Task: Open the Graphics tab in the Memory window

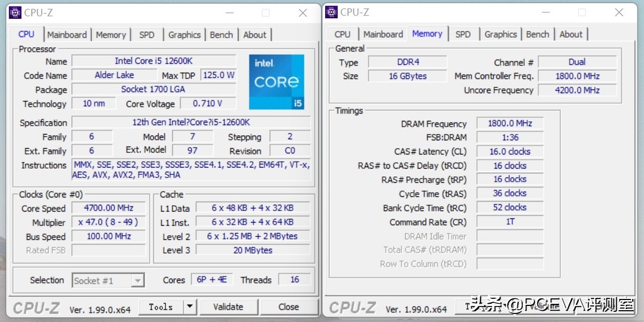Action: pos(500,34)
